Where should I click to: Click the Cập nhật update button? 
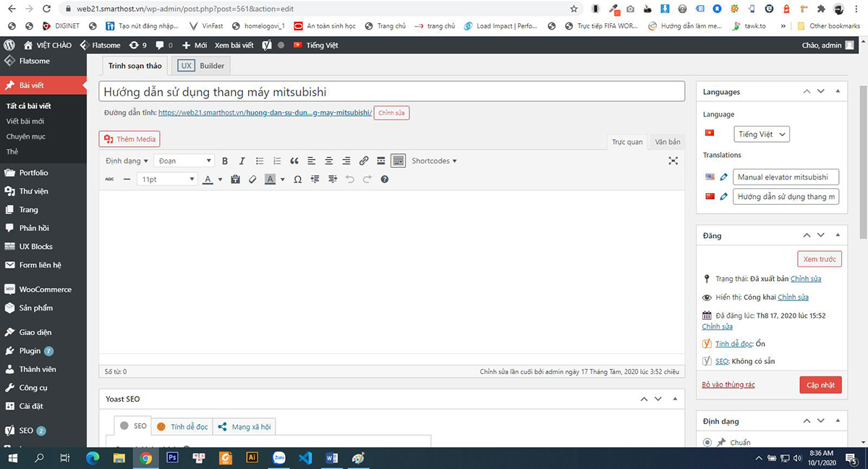(821, 385)
